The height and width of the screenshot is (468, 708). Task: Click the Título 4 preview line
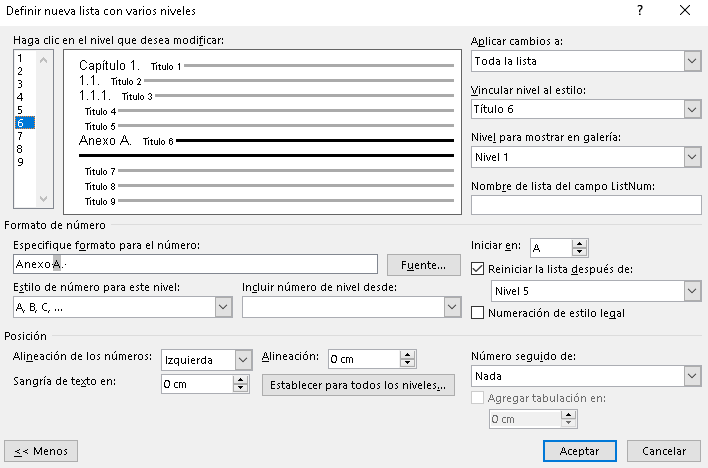click(269, 111)
